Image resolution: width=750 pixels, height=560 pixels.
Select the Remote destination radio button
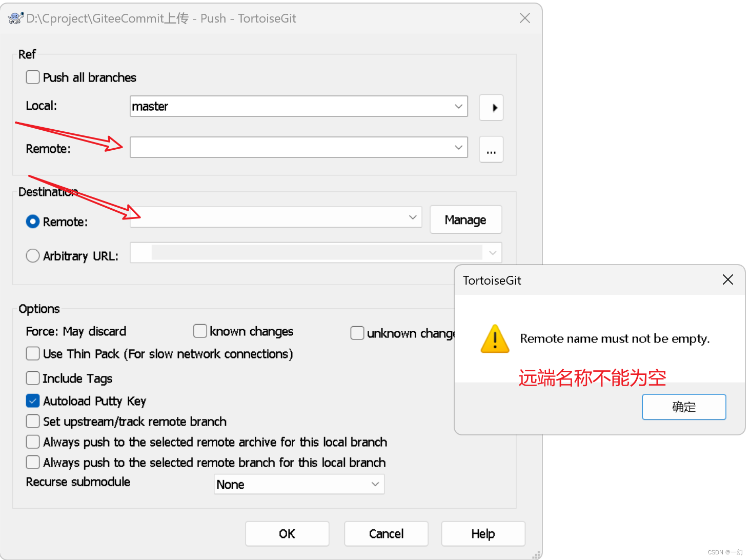click(32, 221)
